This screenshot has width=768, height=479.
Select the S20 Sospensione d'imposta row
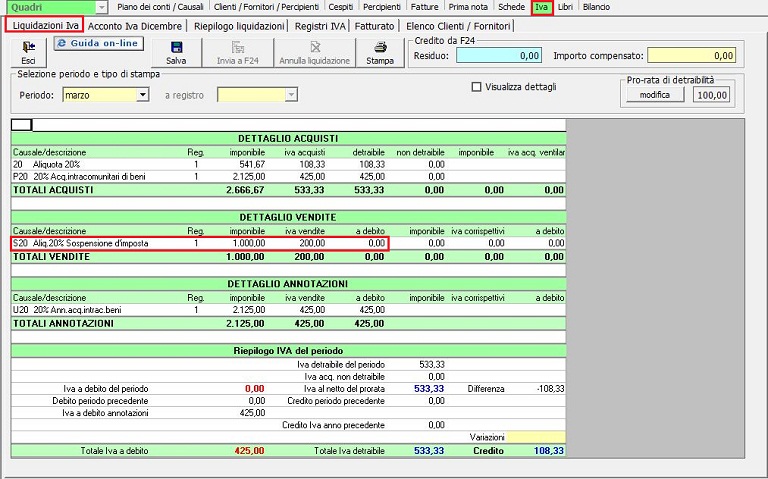pyautogui.click(x=288, y=243)
